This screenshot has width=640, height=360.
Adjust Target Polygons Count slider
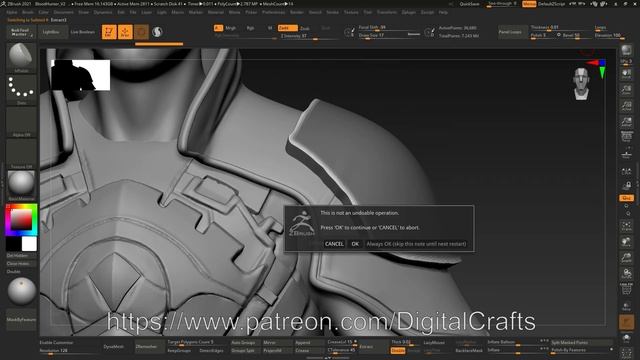196,342
